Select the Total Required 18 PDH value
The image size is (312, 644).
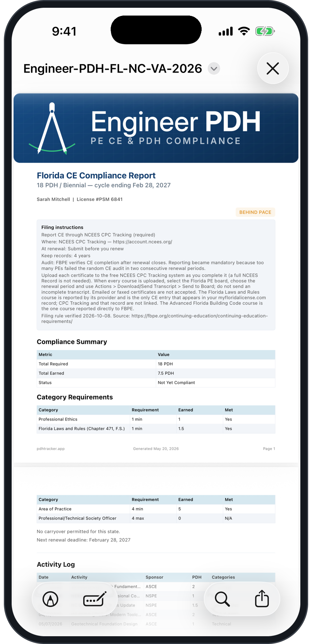coord(165,364)
